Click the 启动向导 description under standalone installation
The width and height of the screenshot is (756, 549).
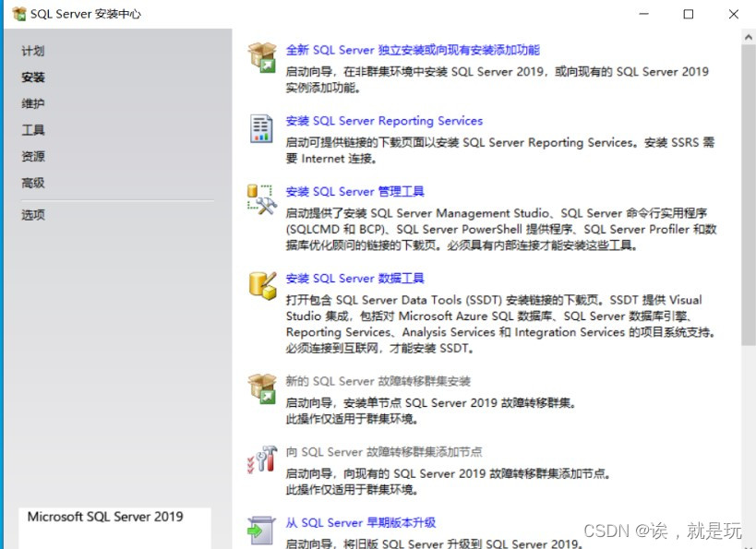(x=498, y=80)
